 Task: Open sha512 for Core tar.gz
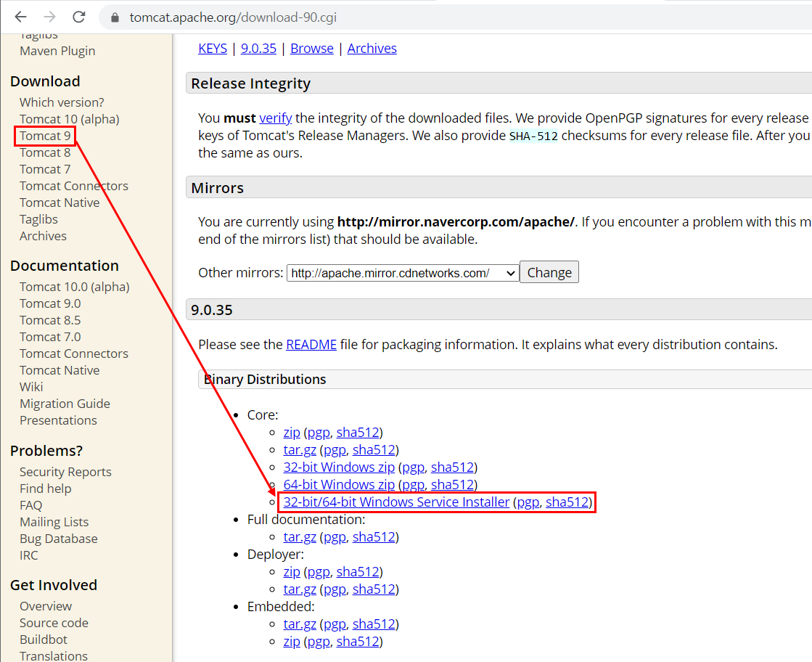point(374,450)
